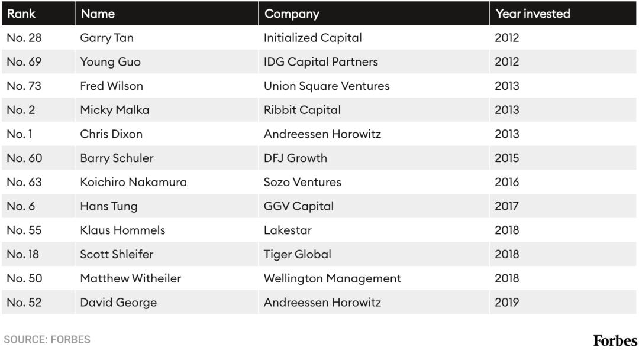Click the 2019 year invested cell
This screenshot has height=364, width=639.
click(x=506, y=303)
